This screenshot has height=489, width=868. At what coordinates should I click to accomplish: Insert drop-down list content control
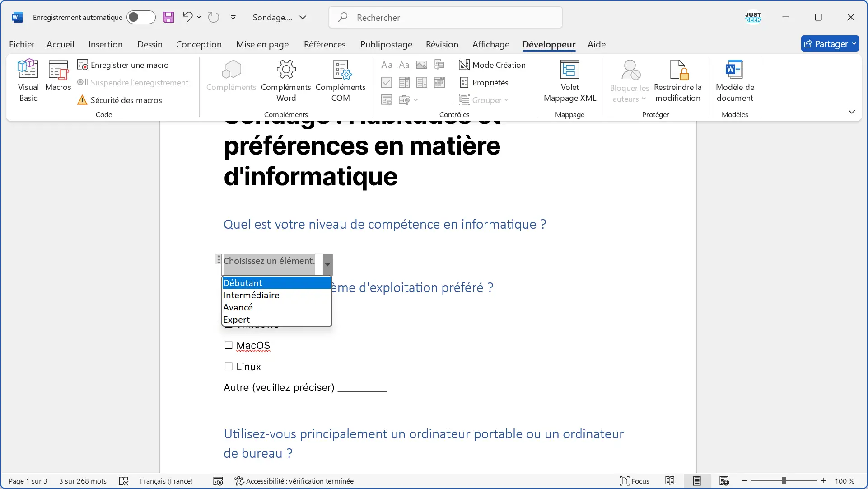pyautogui.click(x=422, y=82)
